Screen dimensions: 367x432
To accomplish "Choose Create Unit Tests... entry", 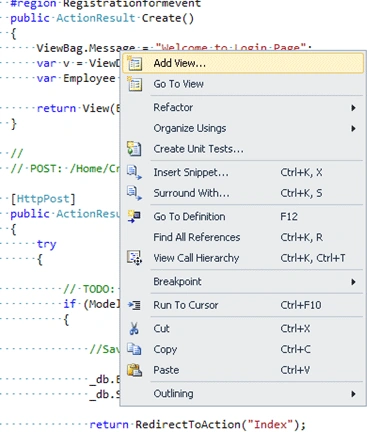I will click(x=243, y=149).
